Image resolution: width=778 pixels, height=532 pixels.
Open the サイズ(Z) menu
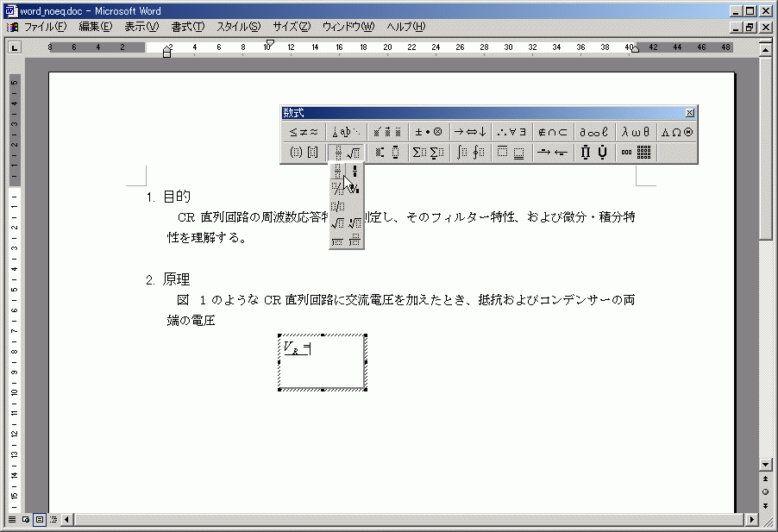tap(292, 27)
